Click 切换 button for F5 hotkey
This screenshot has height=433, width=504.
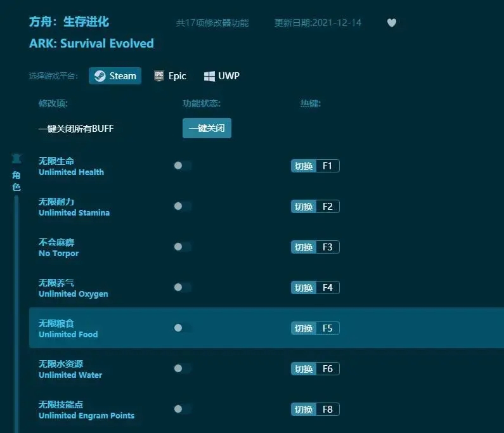click(304, 328)
